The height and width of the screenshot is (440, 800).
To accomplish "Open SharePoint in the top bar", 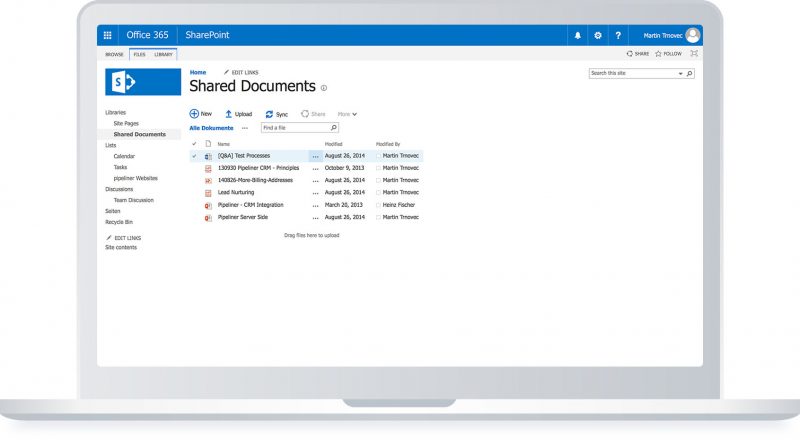I will click(x=207, y=35).
